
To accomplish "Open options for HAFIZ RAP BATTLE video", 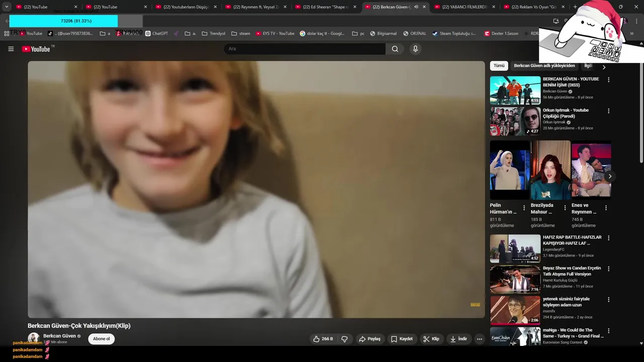I will pyautogui.click(x=609, y=238).
